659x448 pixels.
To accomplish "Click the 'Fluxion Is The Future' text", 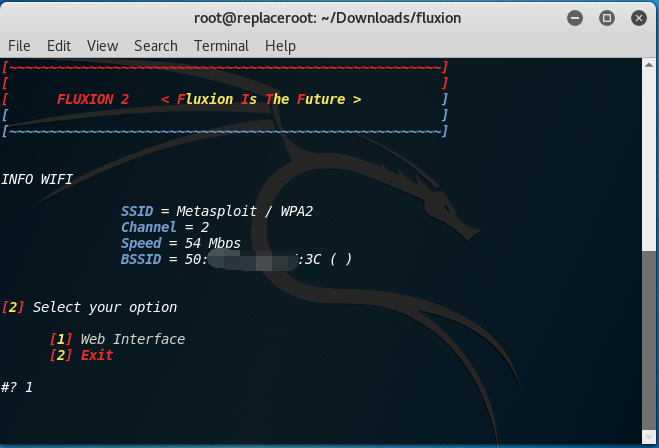I will (x=261, y=99).
